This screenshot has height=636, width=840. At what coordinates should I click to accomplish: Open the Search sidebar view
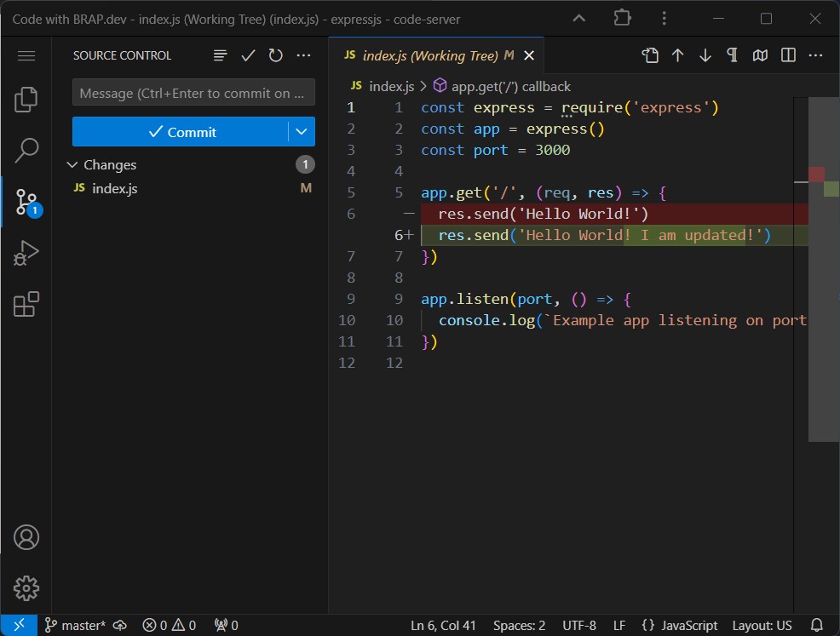pyautogui.click(x=26, y=150)
